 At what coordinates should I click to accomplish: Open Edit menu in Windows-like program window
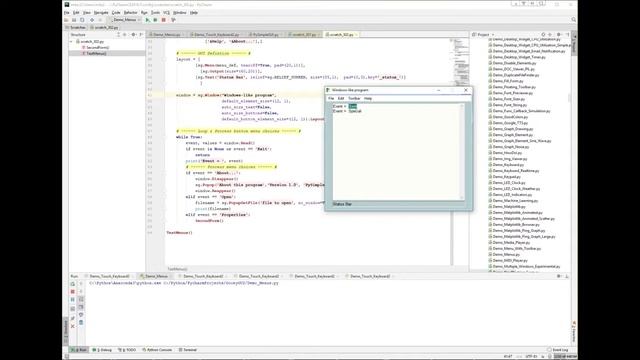coord(341,98)
